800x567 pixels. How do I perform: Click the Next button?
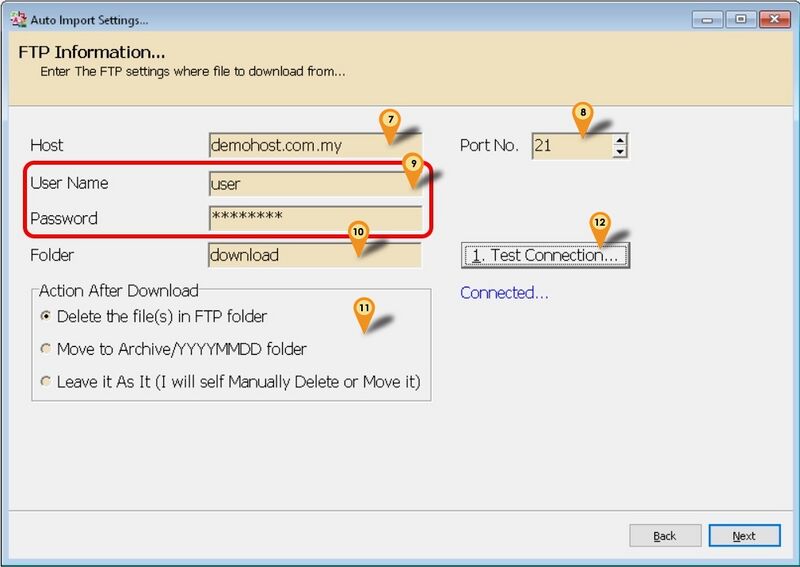coord(743,536)
